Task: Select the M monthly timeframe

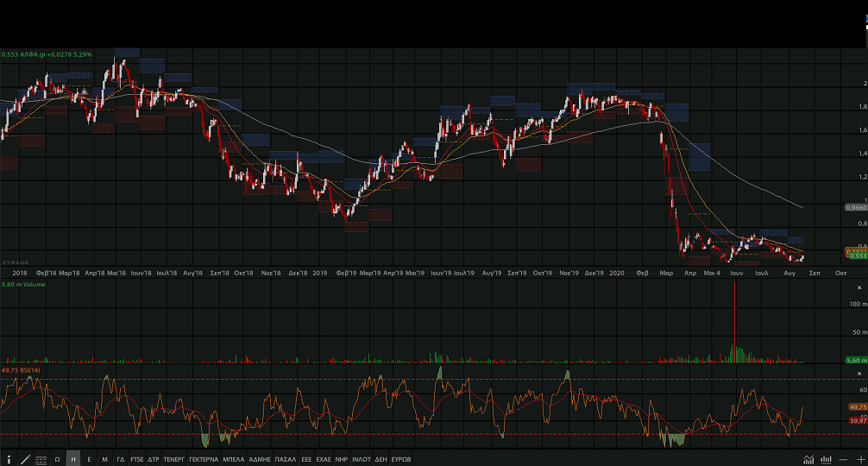Action: [104, 459]
